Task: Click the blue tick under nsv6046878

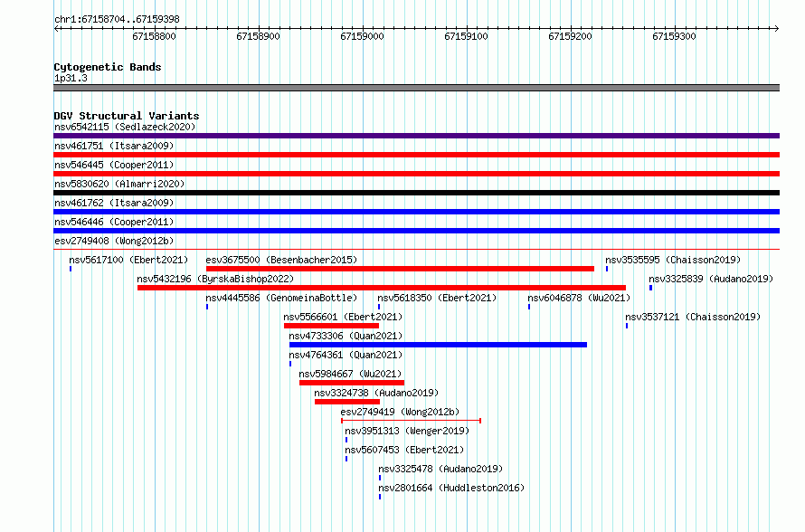Action: click(x=529, y=307)
